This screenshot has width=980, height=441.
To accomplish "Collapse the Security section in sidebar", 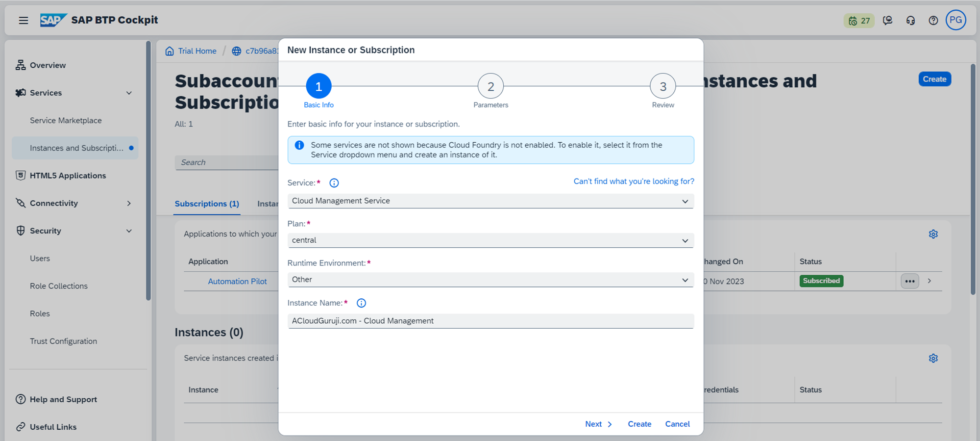I will (x=129, y=231).
